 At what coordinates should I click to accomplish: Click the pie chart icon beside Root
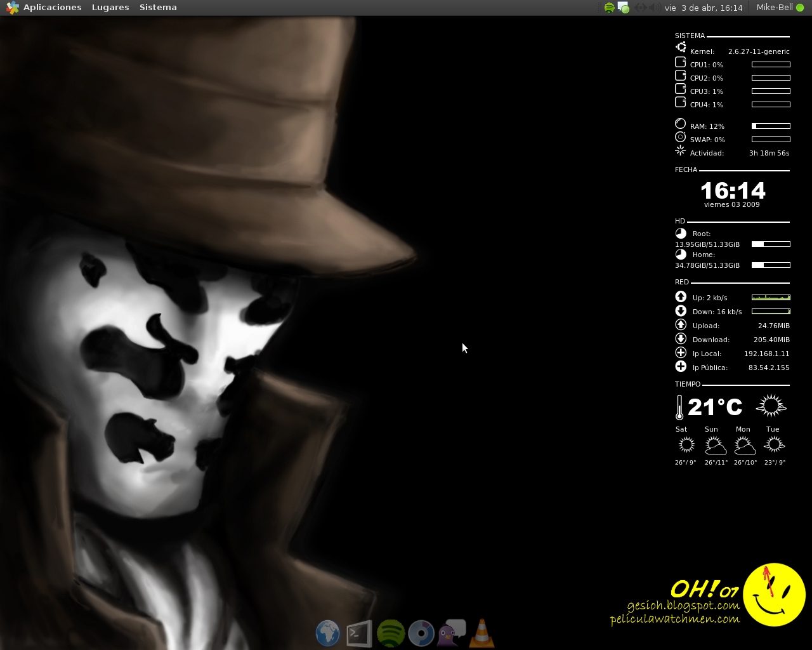click(x=681, y=233)
